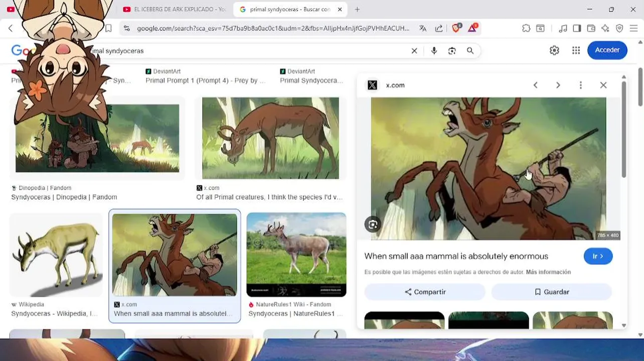This screenshot has width=644, height=361.
Task: Click the translate page icon
Action: click(423, 29)
